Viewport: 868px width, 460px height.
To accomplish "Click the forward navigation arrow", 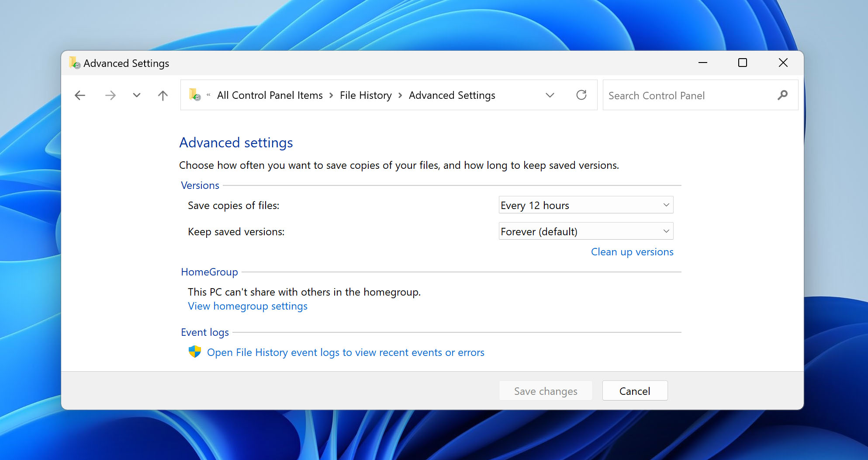I will (111, 95).
